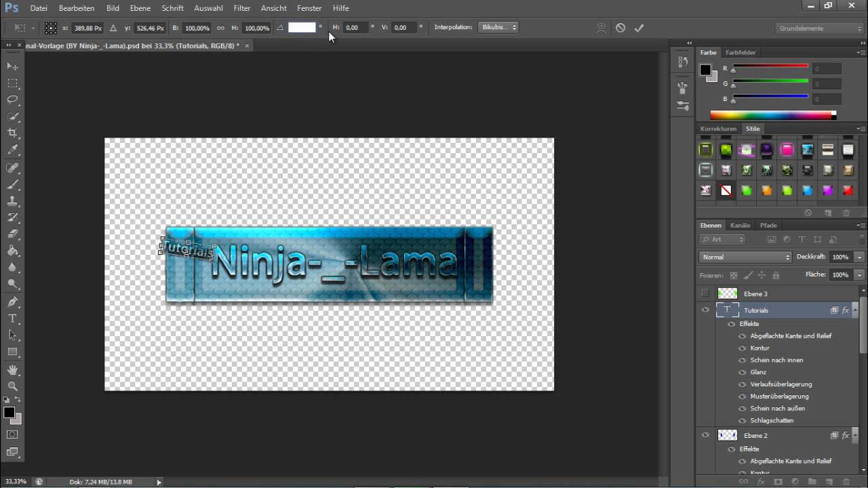Open the status bar Dok info arrow
The image size is (868, 488).
click(x=159, y=482)
